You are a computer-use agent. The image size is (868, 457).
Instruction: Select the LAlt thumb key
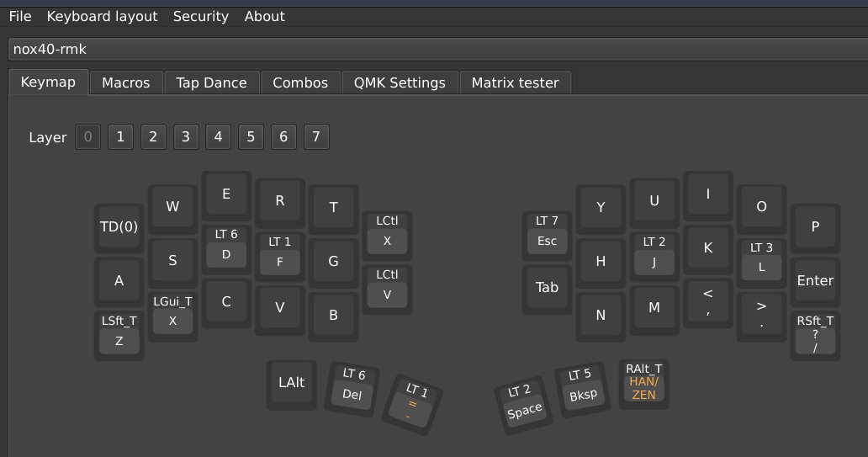(292, 385)
